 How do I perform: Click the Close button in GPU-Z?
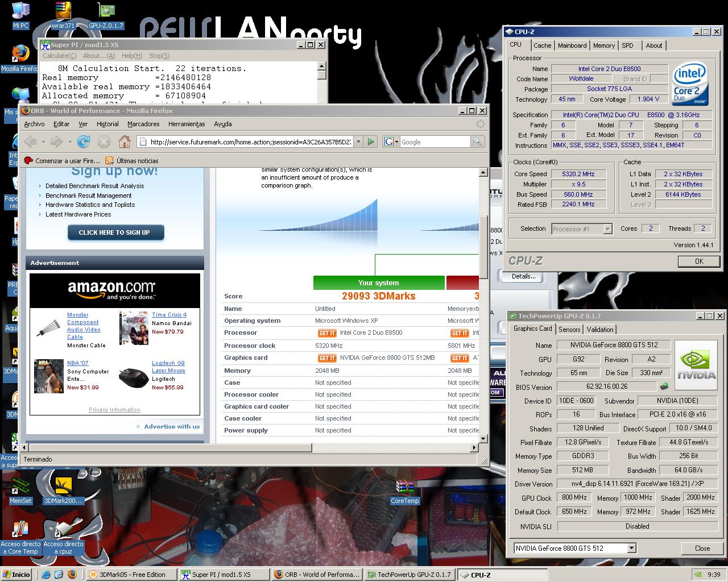[x=702, y=548]
